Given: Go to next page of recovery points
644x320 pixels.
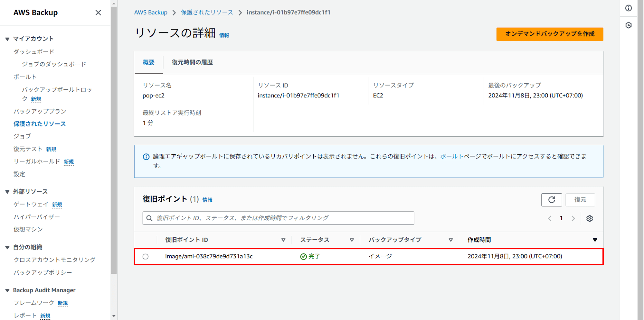Looking at the screenshot, I should point(573,218).
